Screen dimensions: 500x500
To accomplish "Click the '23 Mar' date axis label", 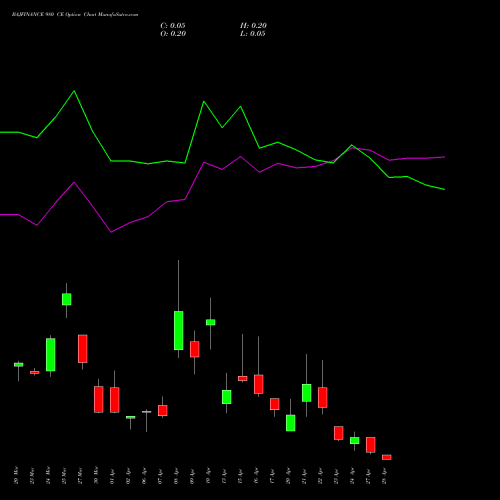I will click(x=32, y=475).
